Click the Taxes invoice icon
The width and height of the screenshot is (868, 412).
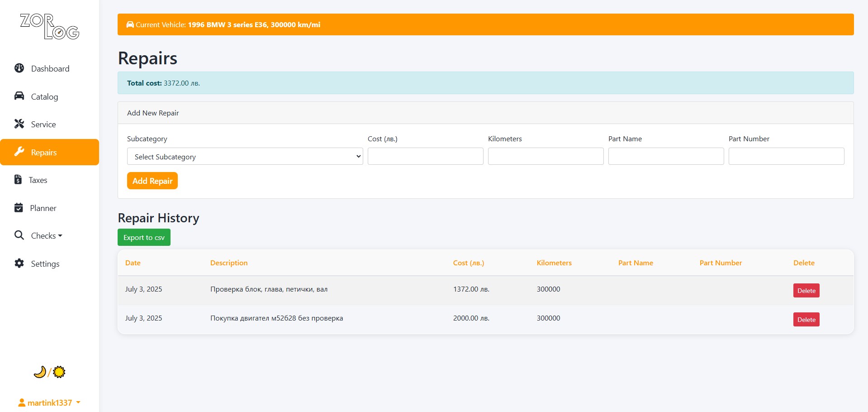coord(18,180)
